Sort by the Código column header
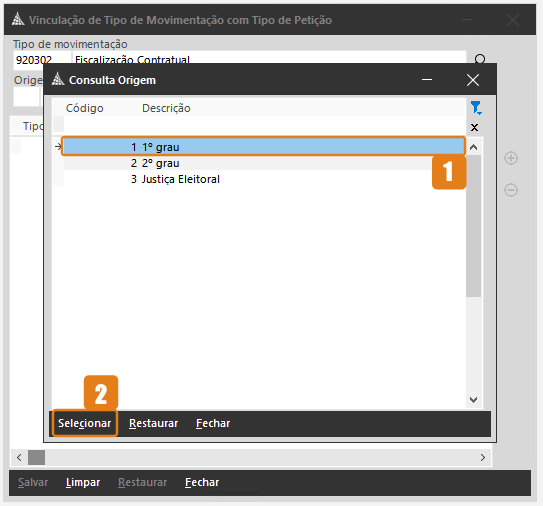 coord(84,108)
